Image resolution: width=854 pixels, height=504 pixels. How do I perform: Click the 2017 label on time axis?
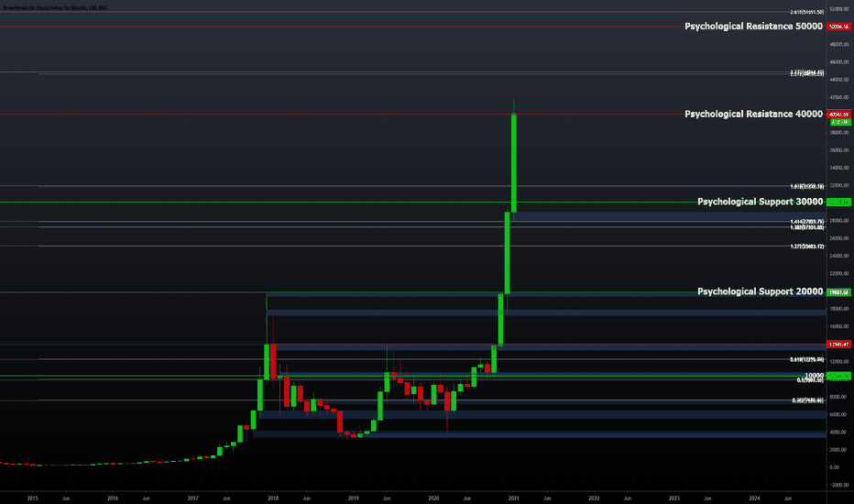click(192, 498)
